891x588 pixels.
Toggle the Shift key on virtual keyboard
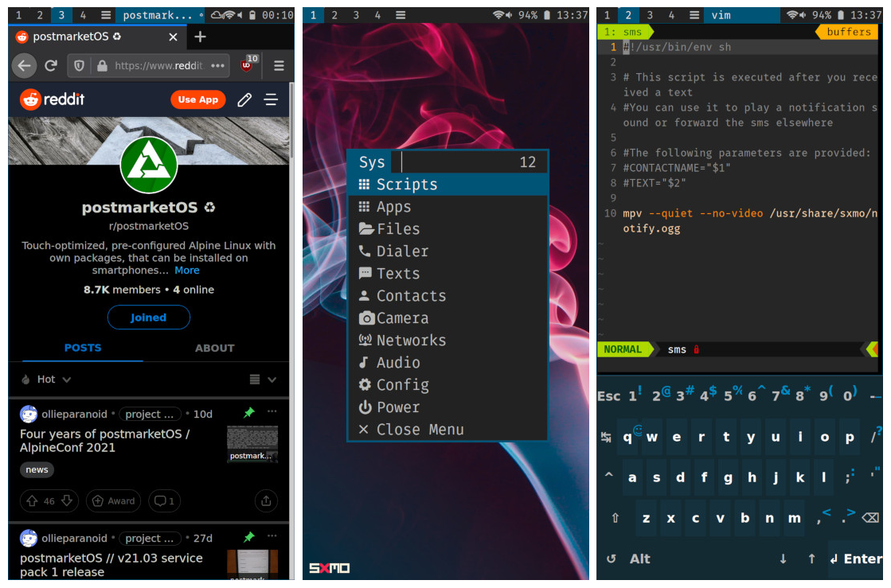tap(615, 518)
